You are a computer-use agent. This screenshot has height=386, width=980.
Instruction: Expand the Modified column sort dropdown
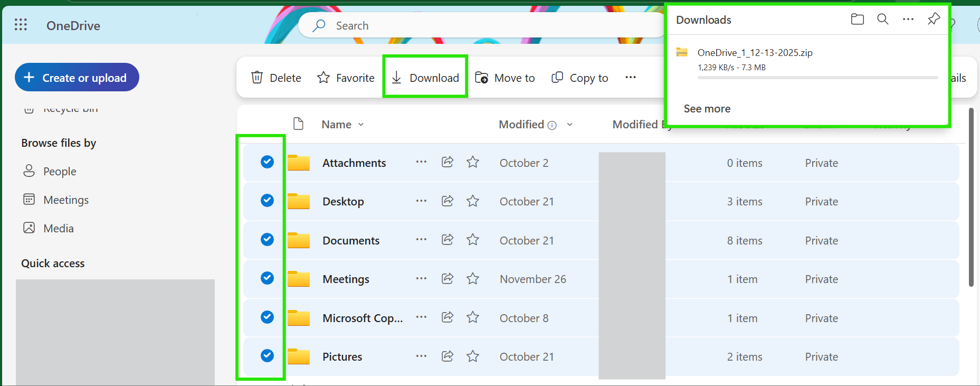point(570,125)
